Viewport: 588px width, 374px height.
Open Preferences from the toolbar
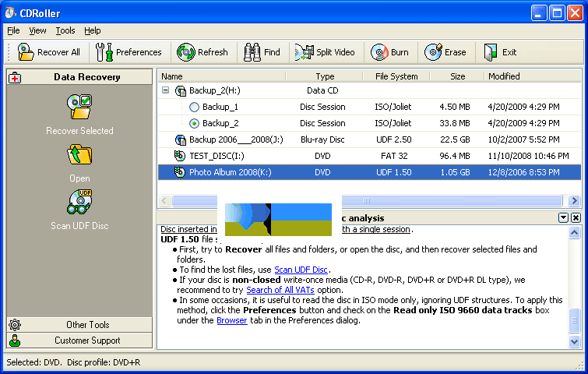[129, 52]
